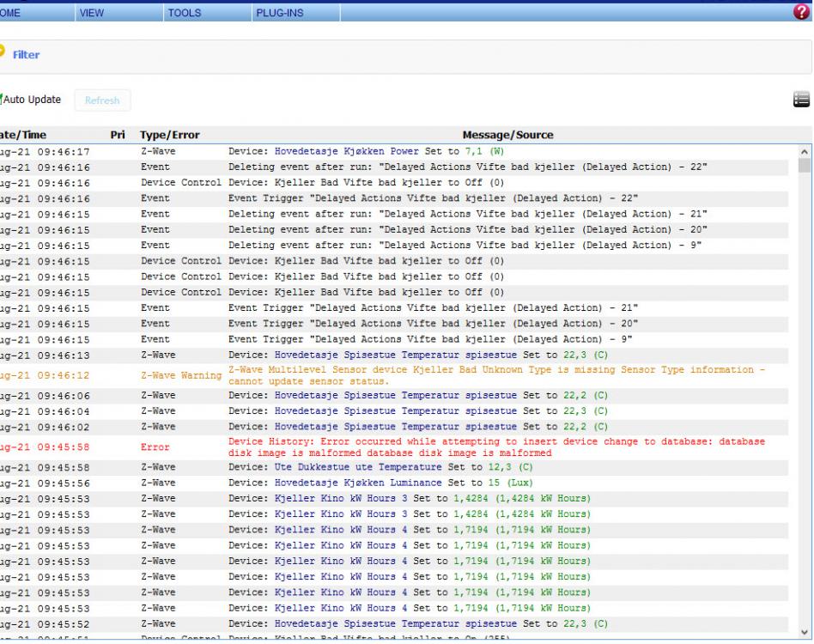Click the Message/Source column header
The width and height of the screenshot is (814, 644).
click(507, 135)
